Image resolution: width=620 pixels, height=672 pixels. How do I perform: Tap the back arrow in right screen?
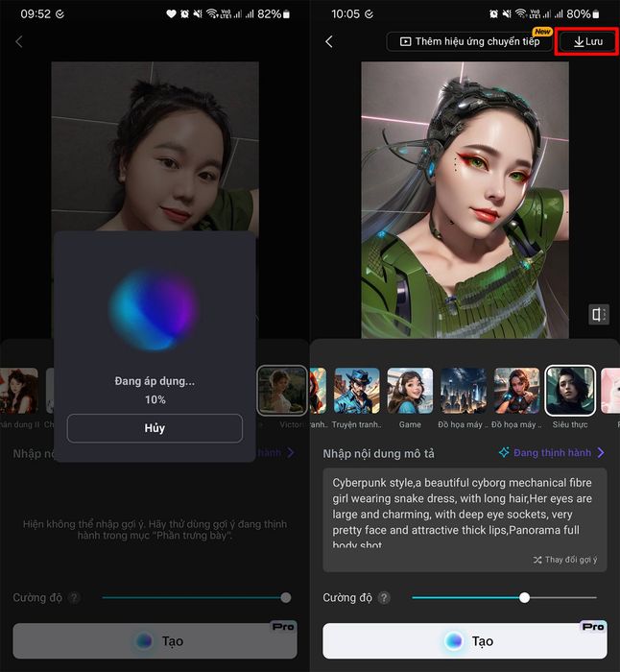click(x=329, y=41)
